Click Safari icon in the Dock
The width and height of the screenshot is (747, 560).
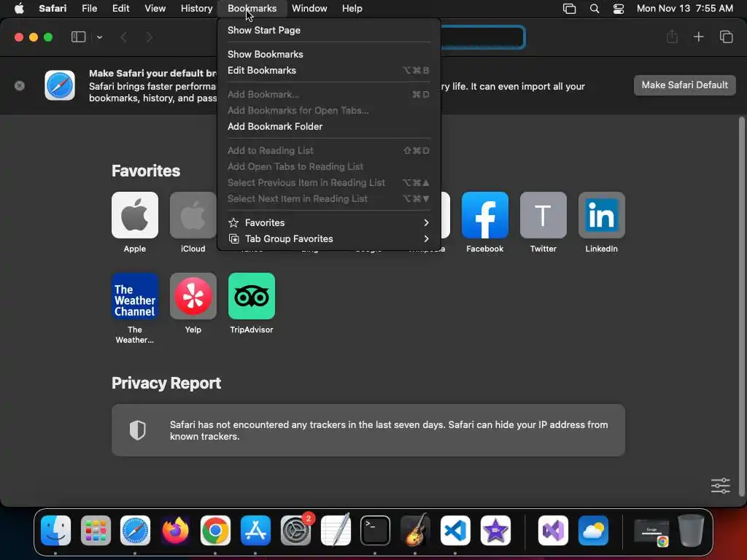(135, 531)
